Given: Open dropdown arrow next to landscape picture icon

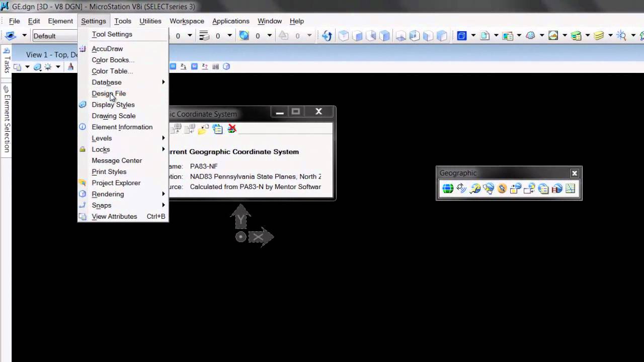Looking at the screenshot, I should [565, 36].
